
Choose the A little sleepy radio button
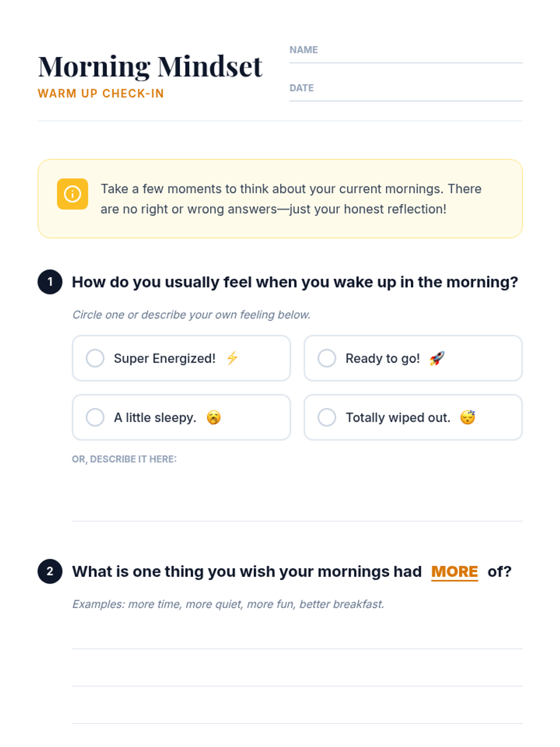coord(95,417)
